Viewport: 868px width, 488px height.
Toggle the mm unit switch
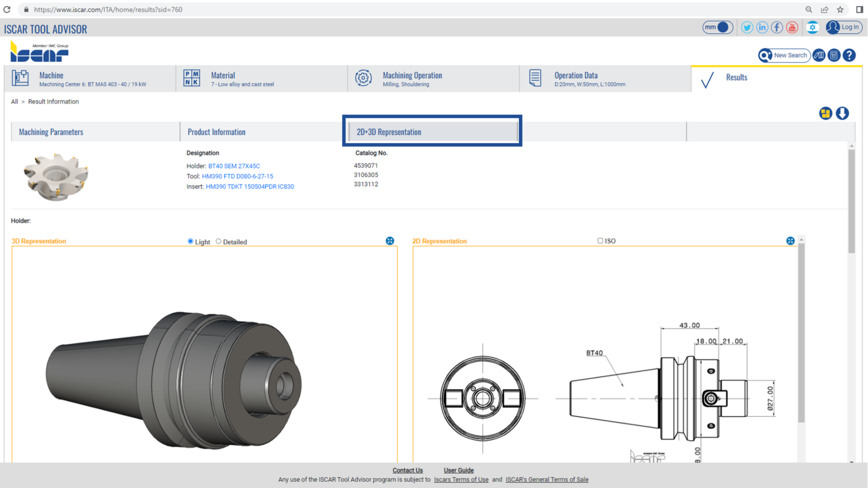click(x=718, y=28)
